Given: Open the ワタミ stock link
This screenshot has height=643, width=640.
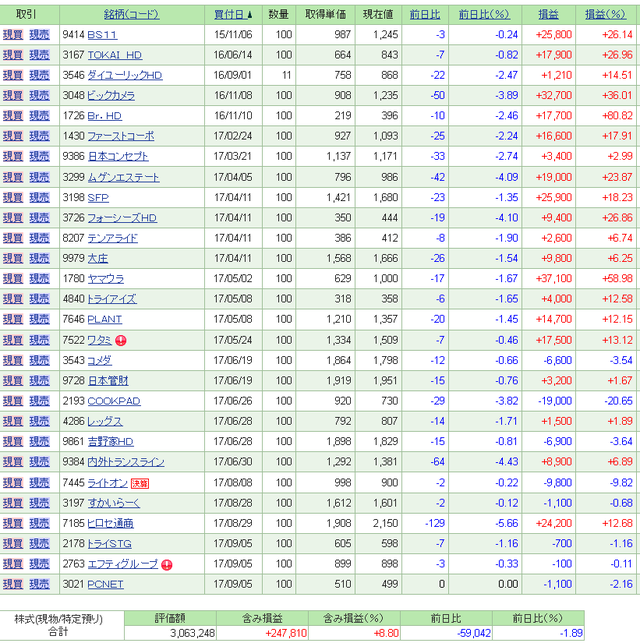Looking at the screenshot, I should (100, 340).
